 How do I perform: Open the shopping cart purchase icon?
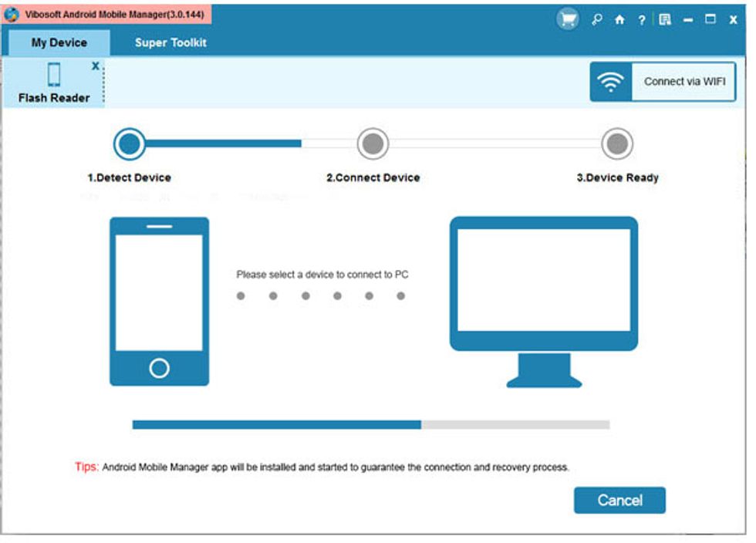point(568,19)
